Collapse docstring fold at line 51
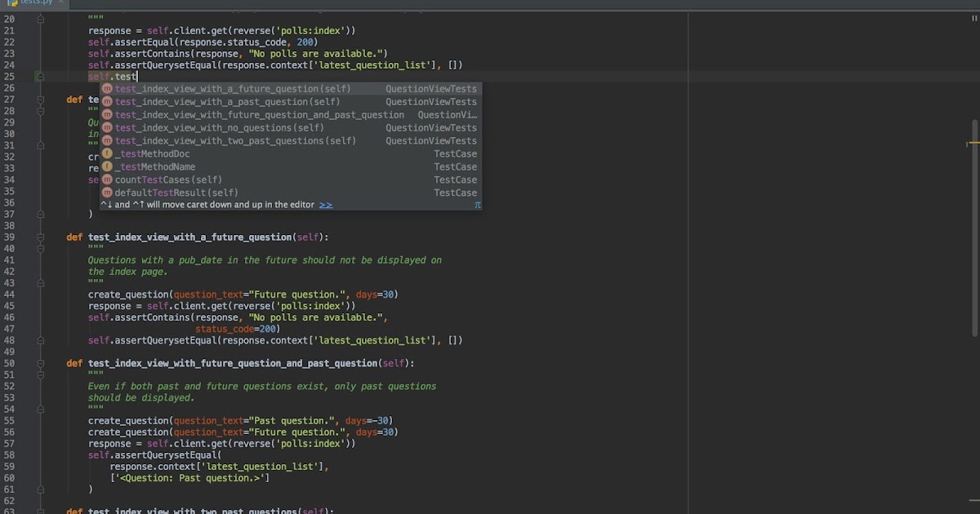This screenshot has width=980, height=514. [39, 374]
